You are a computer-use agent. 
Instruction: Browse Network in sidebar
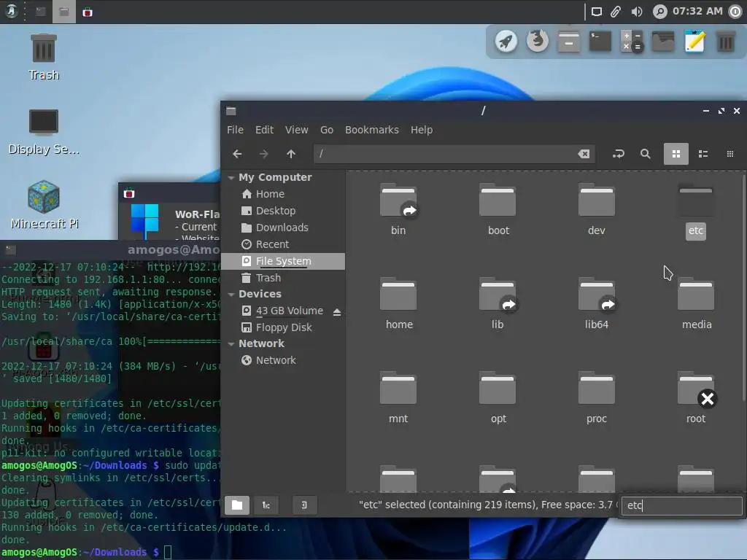point(283,360)
